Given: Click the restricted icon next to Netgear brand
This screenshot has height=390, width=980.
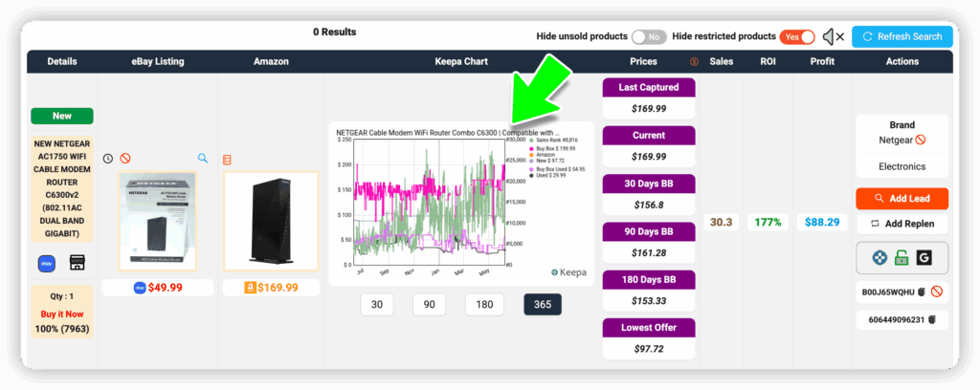Looking at the screenshot, I should (x=921, y=140).
